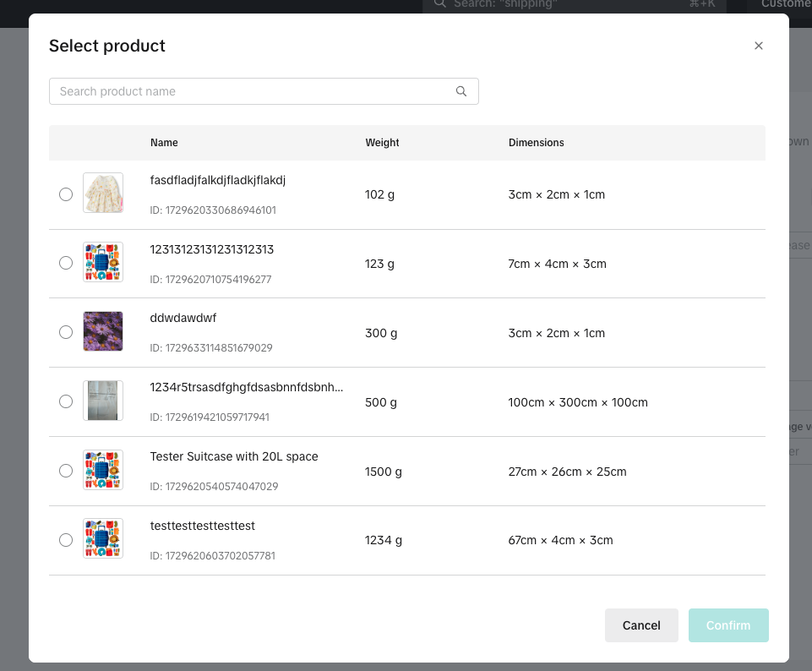812x671 pixels.
Task: Choose Tester Suitcase with 20L space radio
Action: (66, 472)
